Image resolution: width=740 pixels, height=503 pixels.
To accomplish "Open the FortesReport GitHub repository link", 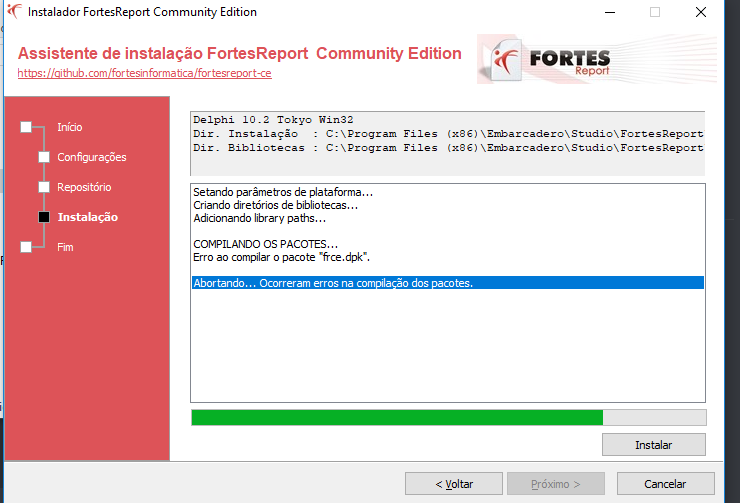I will click(x=144, y=73).
